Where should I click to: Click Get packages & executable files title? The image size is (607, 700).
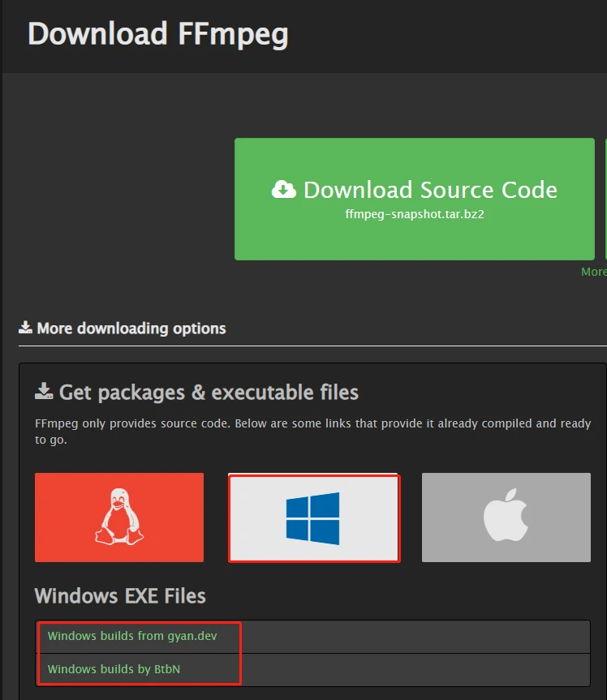(x=209, y=393)
